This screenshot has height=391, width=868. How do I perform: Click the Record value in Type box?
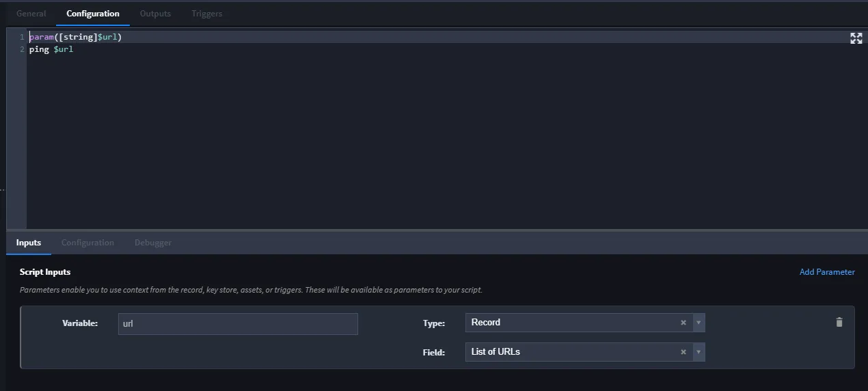[486, 323]
